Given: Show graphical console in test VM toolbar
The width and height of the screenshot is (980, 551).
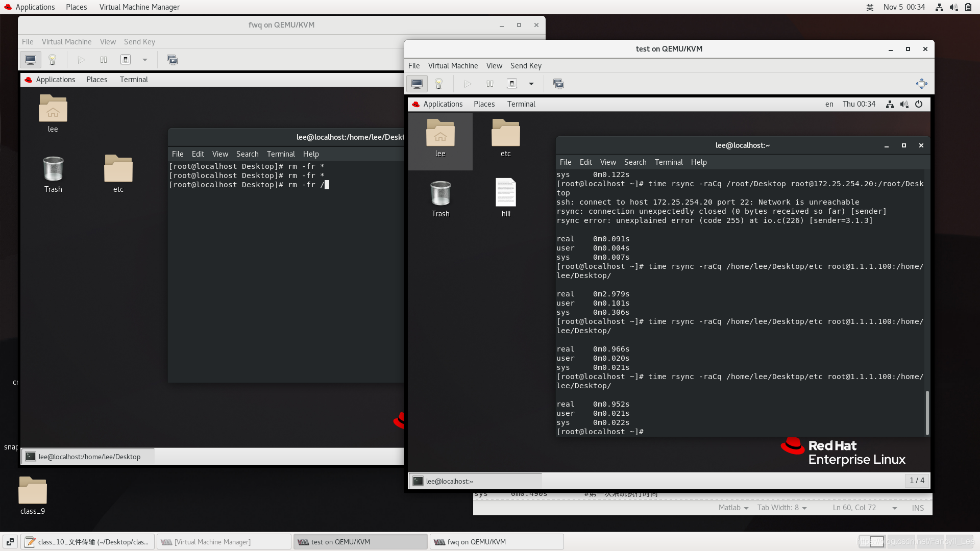Looking at the screenshot, I should point(417,84).
